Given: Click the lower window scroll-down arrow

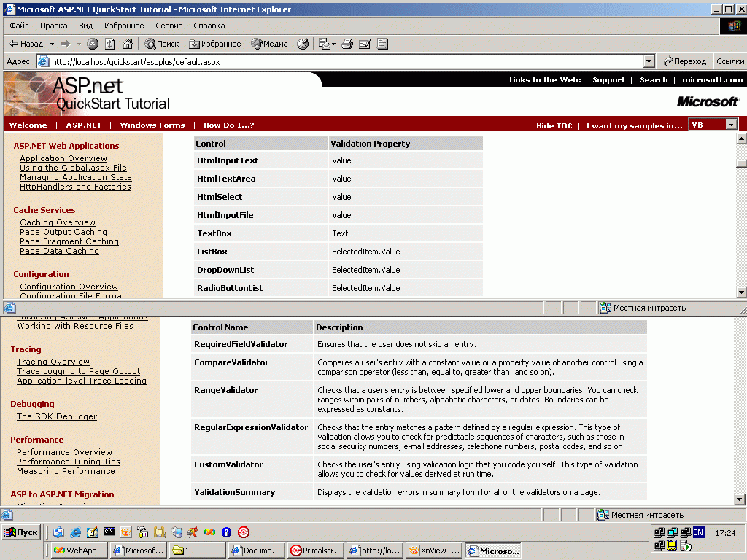Looking at the screenshot, I should (x=740, y=499).
